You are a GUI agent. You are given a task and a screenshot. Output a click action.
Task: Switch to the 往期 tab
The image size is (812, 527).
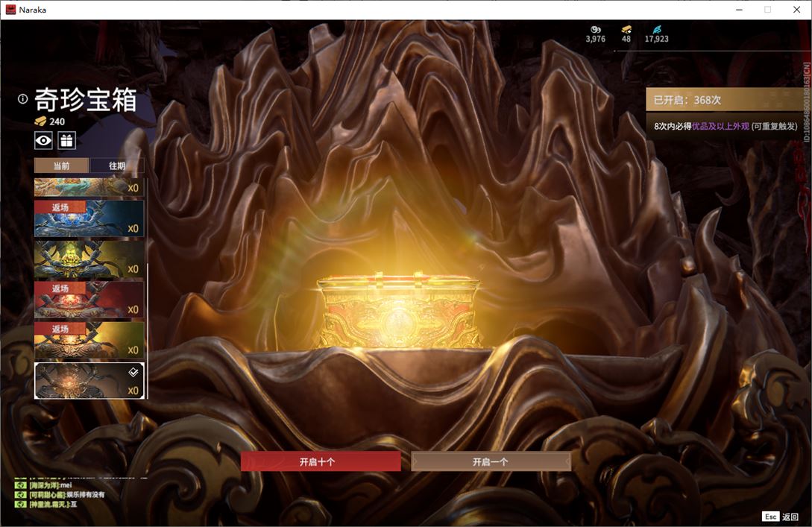pos(117,165)
